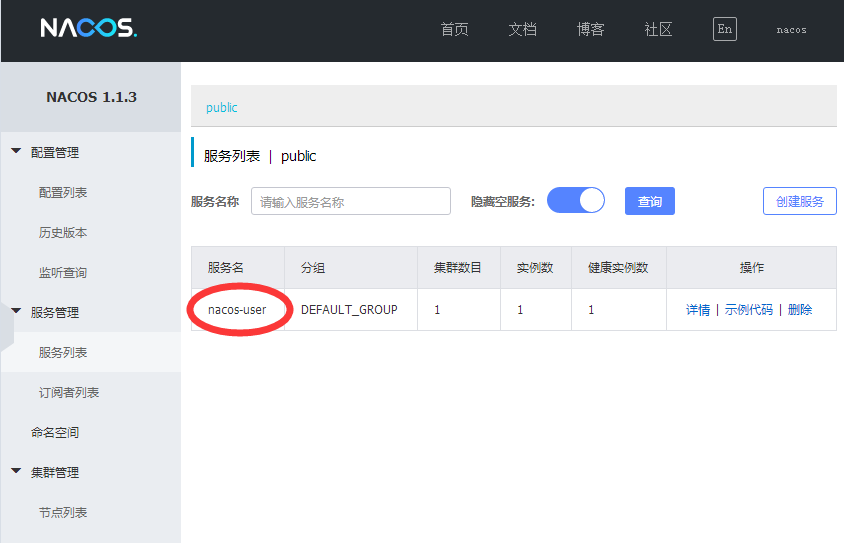Select the public namespace tab
The image size is (844, 543).
[x=222, y=107]
